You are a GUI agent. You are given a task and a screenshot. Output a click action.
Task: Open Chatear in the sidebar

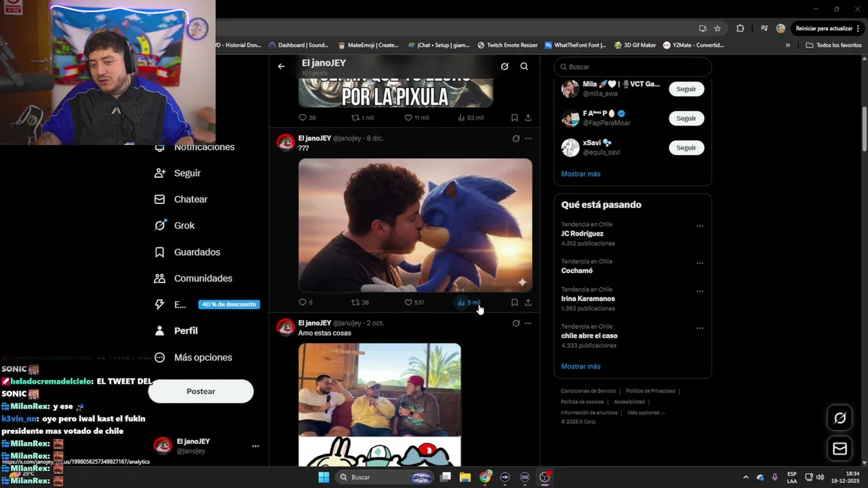(181, 199)
